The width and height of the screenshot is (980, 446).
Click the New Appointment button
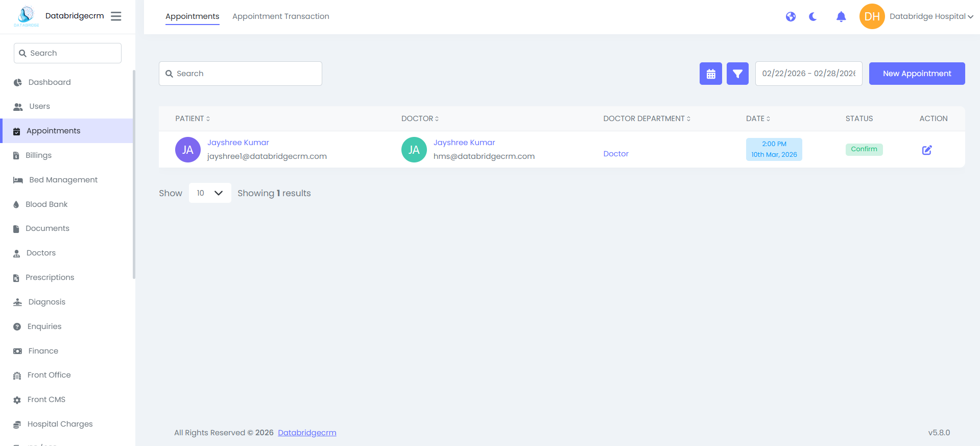point(917,74)
